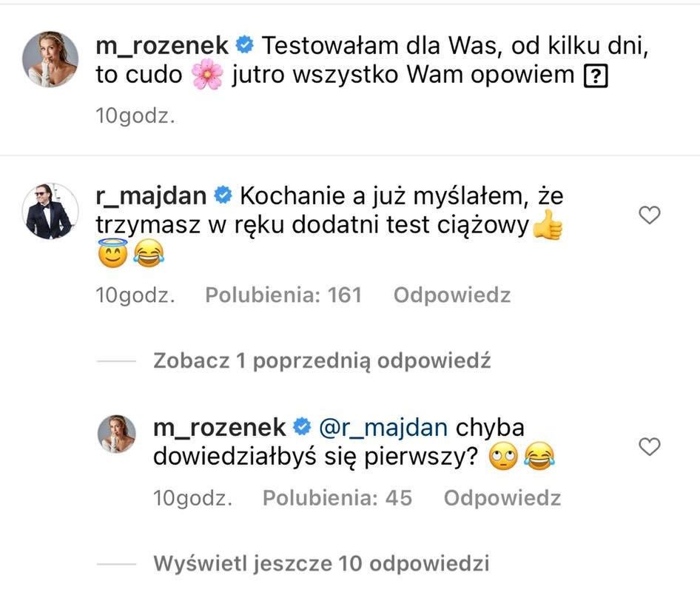Open m_rozenek's profile picture in the caption
The image size is (700, 601).
coord(50,60)
